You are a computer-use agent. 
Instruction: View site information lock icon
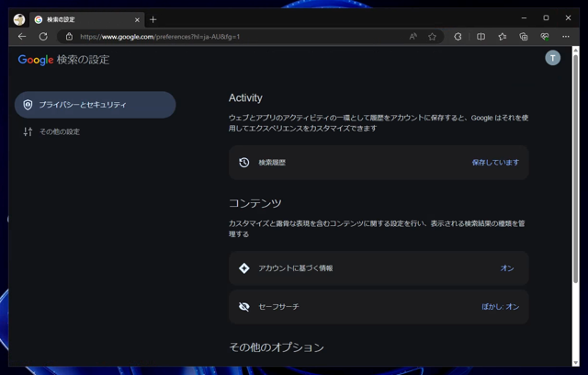(x=69, y=37)
